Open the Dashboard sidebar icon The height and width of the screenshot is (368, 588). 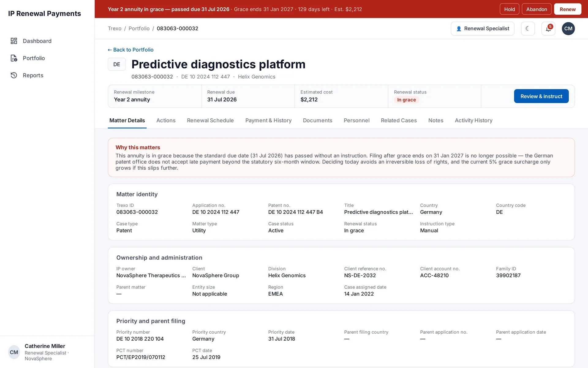(14, 41)
